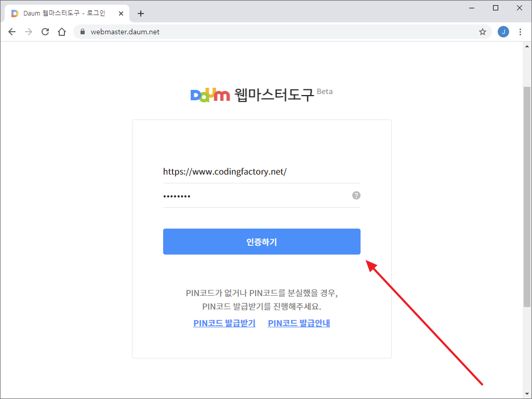Go to the browser home icon
Image resolution: width=532 pixels, height=399 pixels.
coord(62,32)
